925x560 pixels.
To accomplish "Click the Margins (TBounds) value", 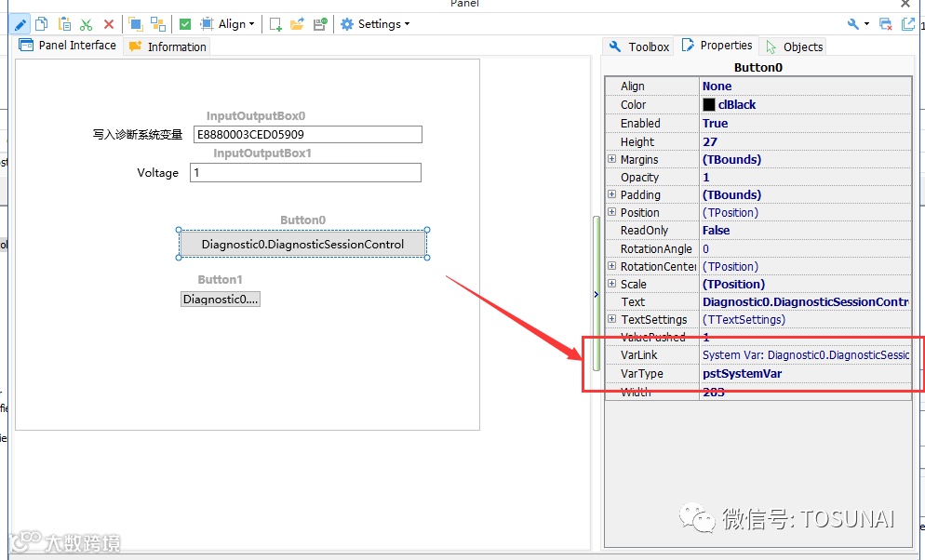I will pos(731,160).
